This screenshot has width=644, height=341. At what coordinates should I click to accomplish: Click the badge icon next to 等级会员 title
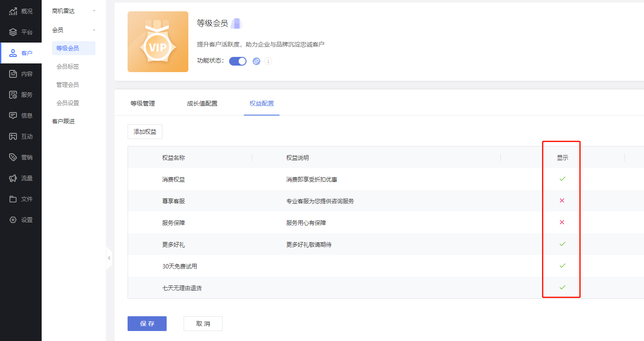(237, 23)
